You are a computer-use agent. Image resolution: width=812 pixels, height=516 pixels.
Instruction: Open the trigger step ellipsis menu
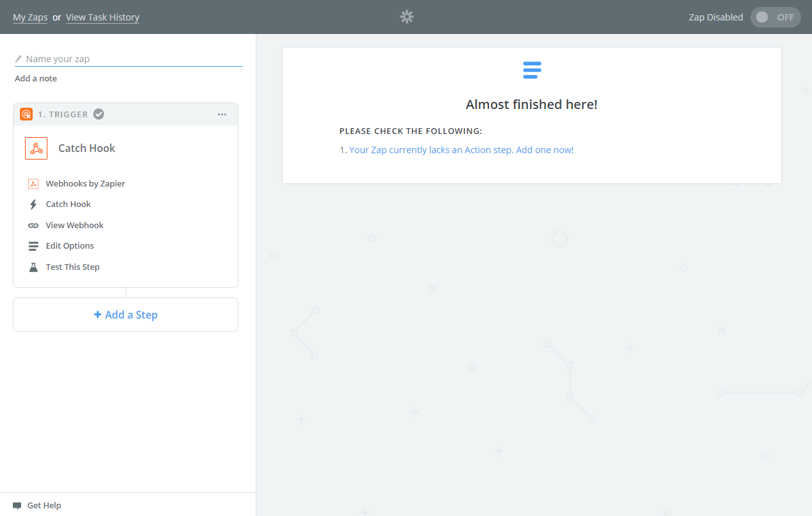pos(222,114)
